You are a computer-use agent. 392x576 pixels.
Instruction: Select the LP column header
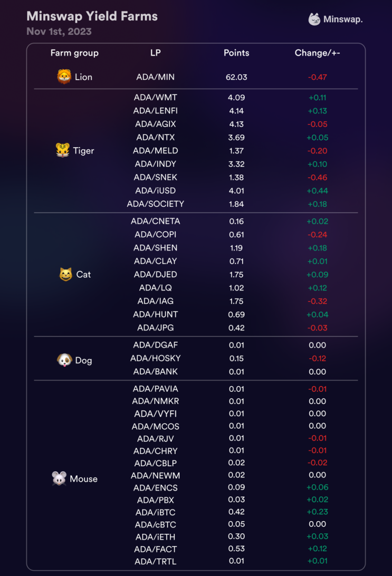155,53
